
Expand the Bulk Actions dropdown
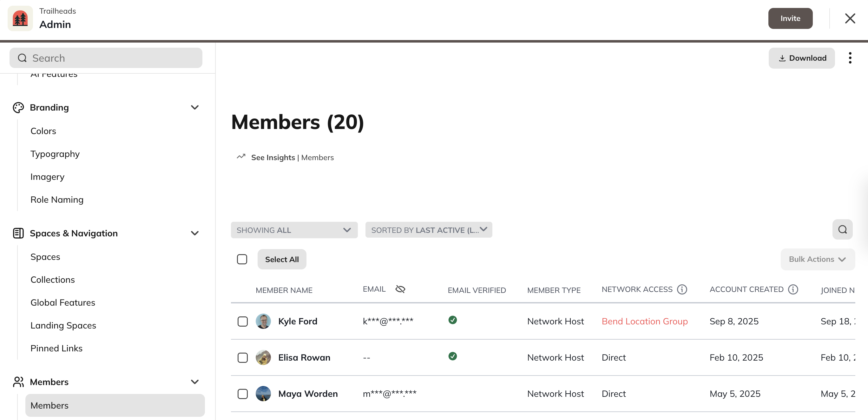tap(817, 259)
